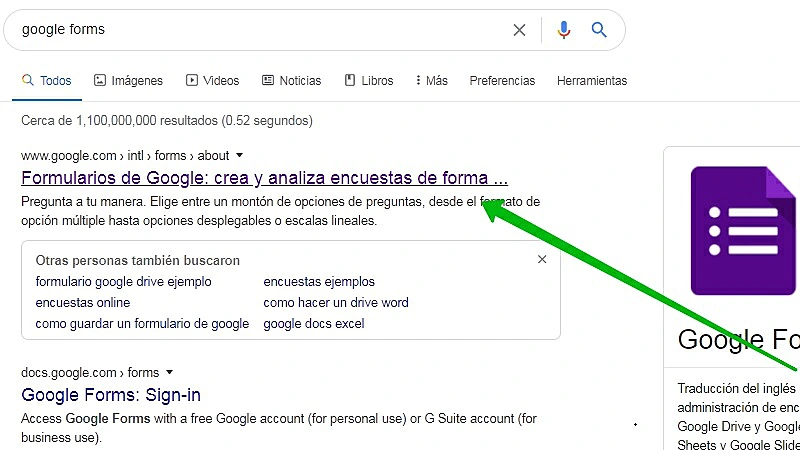Switch to the Imágenes tab
Viewport: 800px width, 450px height.
128,81
